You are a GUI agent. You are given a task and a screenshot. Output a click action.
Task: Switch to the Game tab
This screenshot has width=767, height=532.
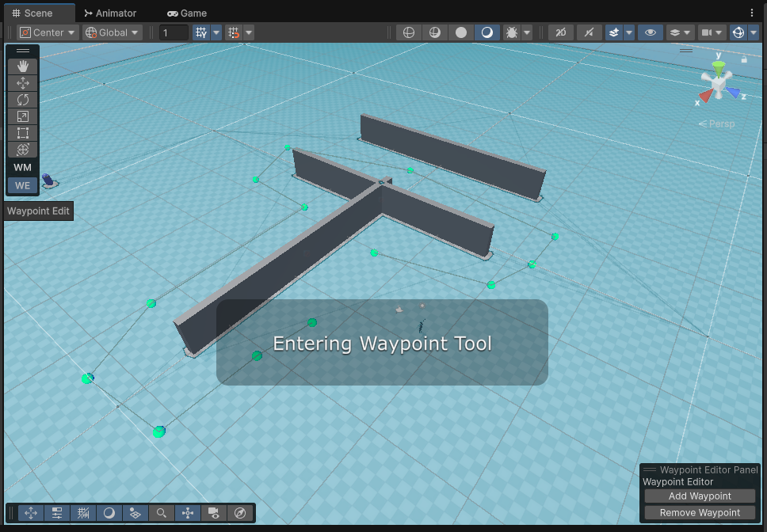tap(187, 13)
